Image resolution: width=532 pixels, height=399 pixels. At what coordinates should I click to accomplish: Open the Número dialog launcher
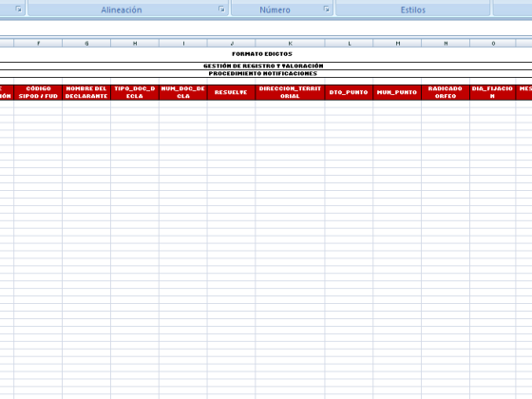point(327,9)
